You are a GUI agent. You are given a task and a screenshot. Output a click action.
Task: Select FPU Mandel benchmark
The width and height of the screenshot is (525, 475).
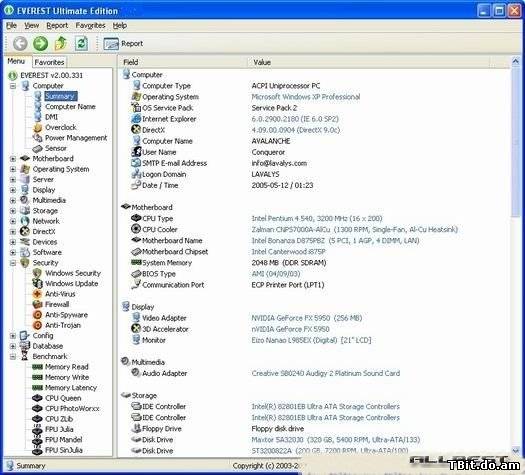[x=64, y=440]
